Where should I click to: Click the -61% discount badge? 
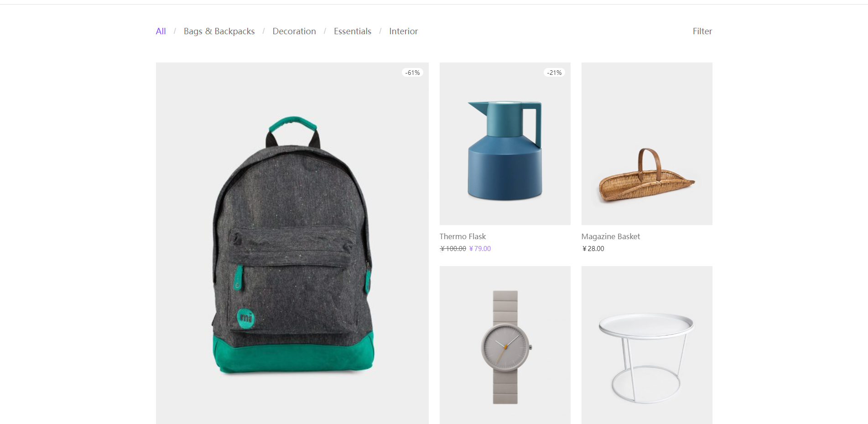412,73
